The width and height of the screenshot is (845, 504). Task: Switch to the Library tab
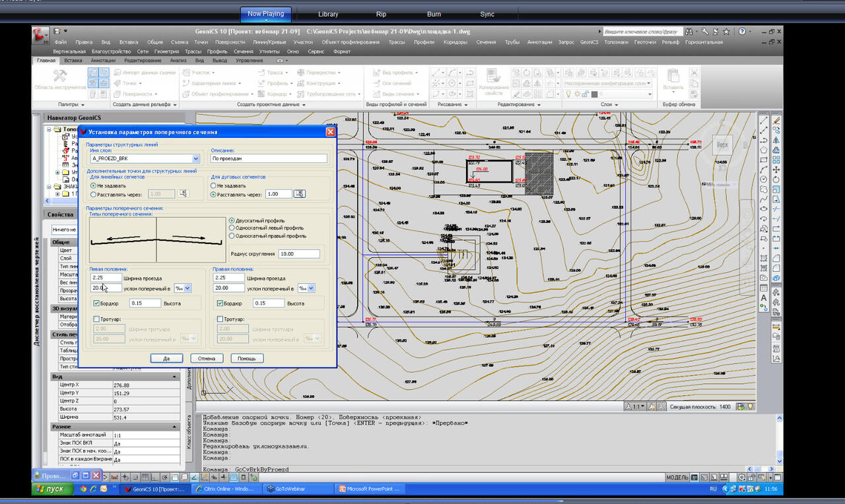pos(328,14)
